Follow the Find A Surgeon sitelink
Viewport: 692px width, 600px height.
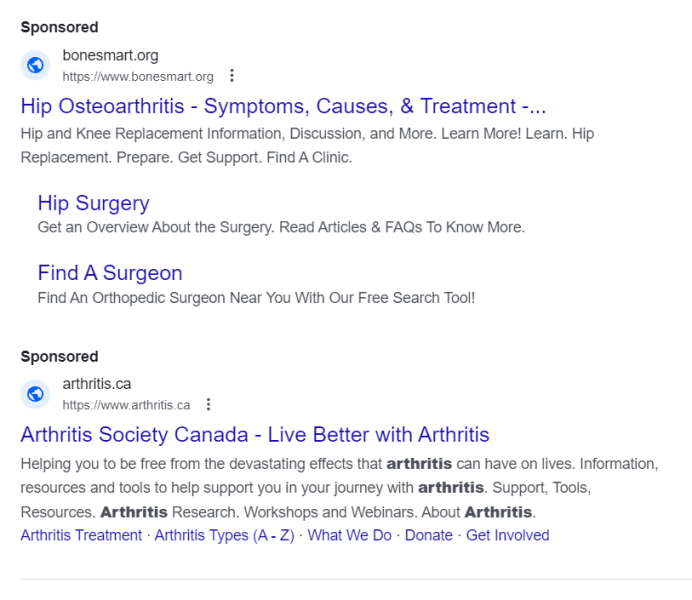coord(110,273)
